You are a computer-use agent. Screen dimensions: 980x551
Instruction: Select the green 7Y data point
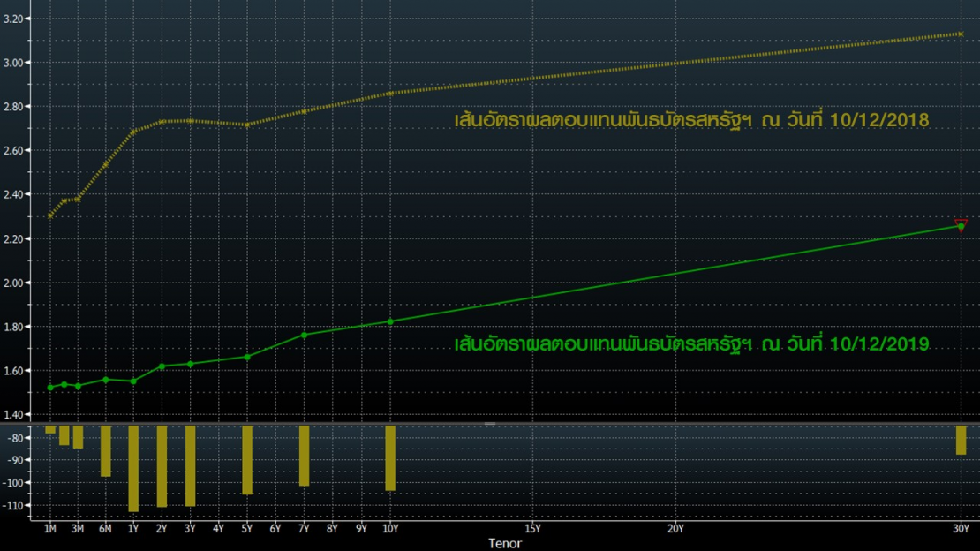coord(304,335)
